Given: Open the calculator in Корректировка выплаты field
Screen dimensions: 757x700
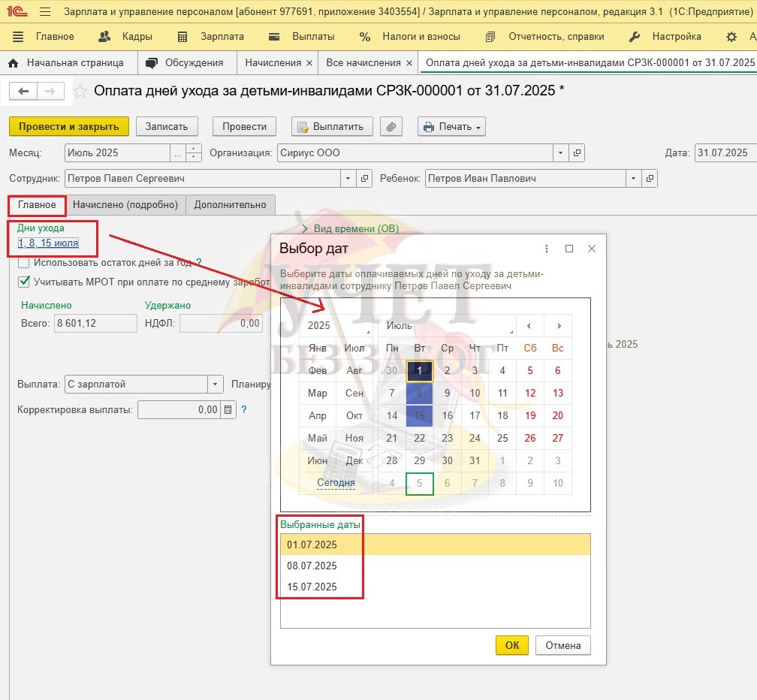Looking at the screenshot, I should click(x=228, y=410).
